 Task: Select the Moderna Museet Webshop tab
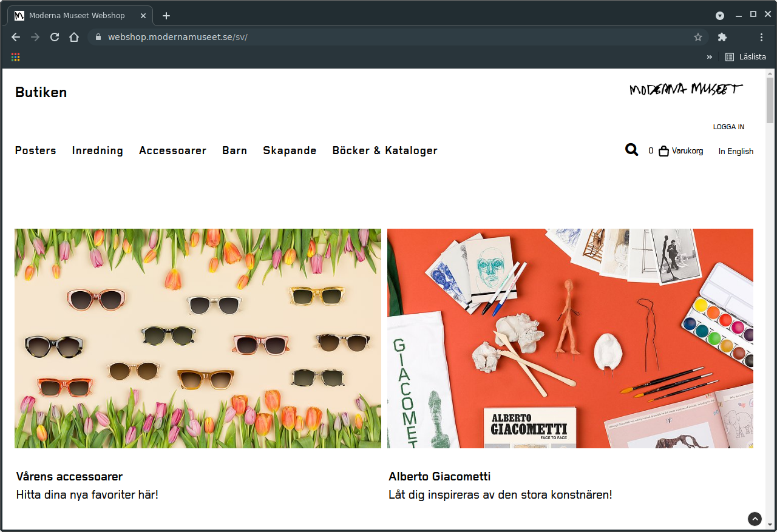(x=81, y=16)
